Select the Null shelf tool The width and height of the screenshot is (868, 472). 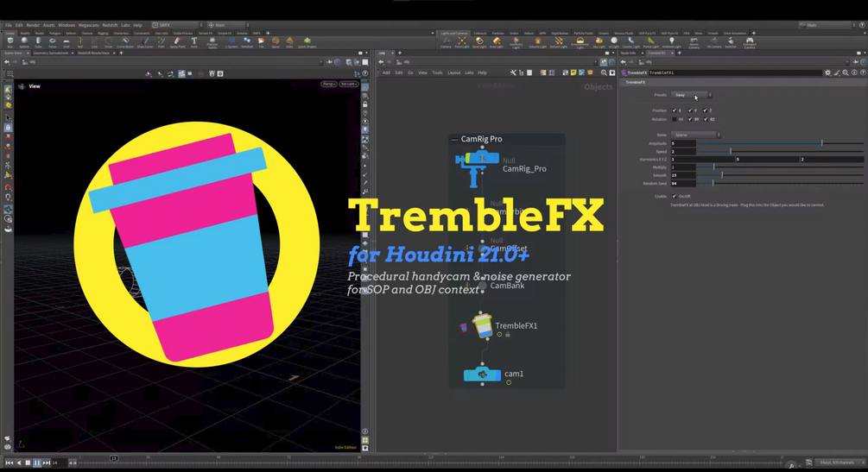click(x=80, y=42)
